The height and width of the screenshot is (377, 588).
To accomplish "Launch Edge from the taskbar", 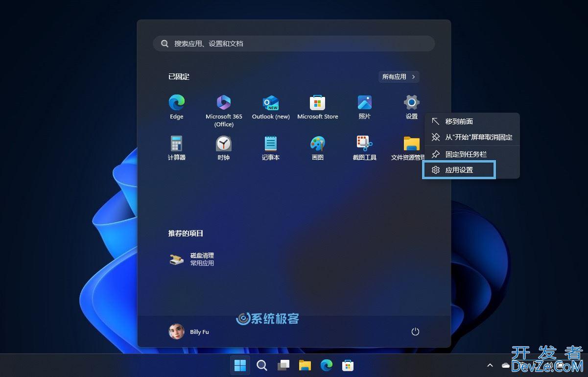I will (x=327, y=365).
